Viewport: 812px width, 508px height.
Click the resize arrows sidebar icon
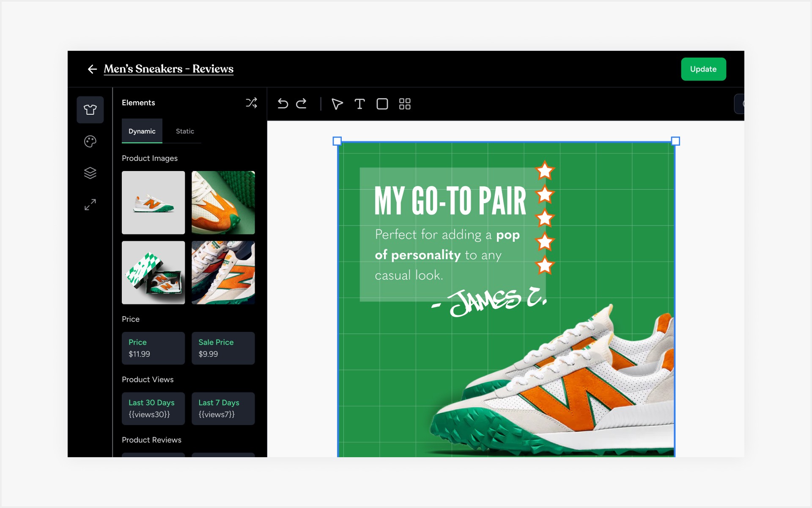tap(90, 204)
